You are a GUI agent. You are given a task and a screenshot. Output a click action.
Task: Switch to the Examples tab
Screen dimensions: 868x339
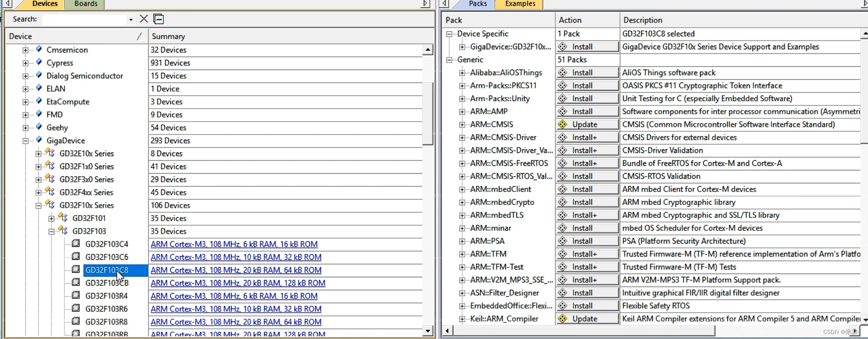520,4
